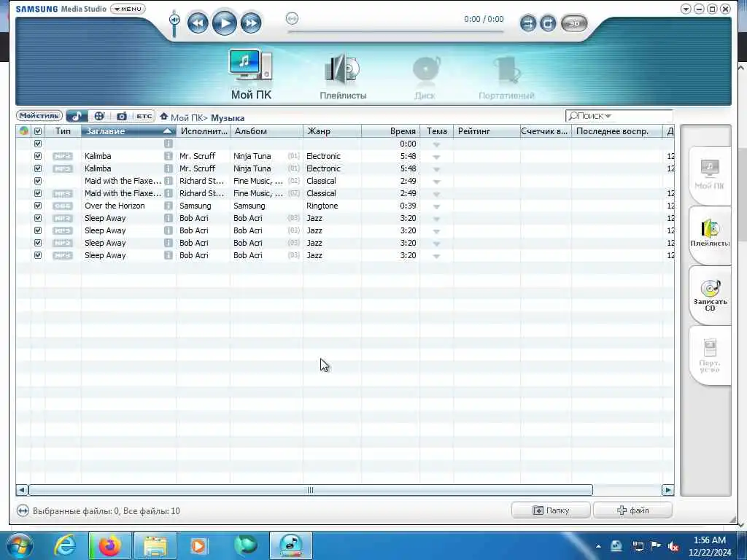Click the sync arrows status bar icon

point(23,510)
